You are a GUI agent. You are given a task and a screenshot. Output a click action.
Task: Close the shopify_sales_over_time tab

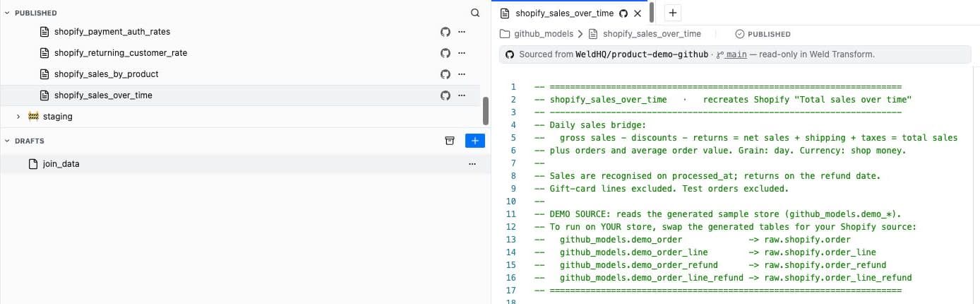[x=638, y=13]
